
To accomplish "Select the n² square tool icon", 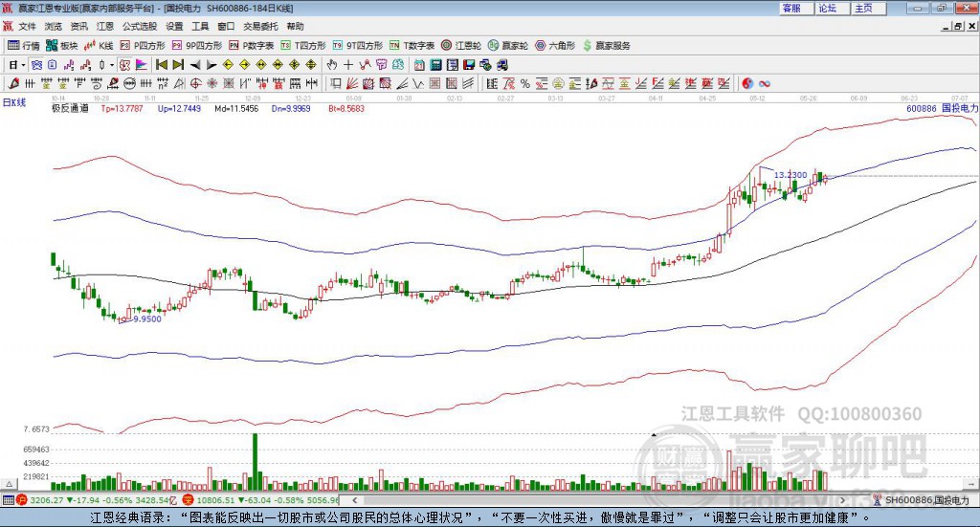I will tap(163, 83).
